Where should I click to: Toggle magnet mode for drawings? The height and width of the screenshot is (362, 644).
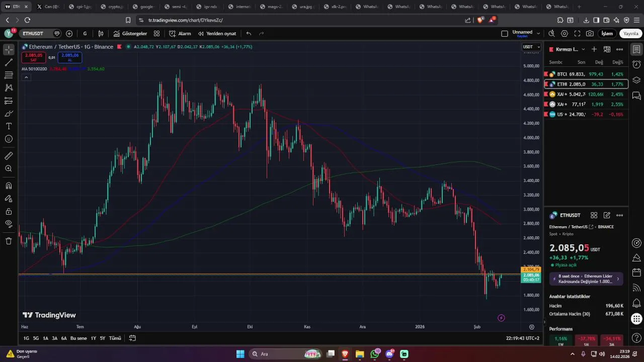pyautogui.click(x=9, y=186)
